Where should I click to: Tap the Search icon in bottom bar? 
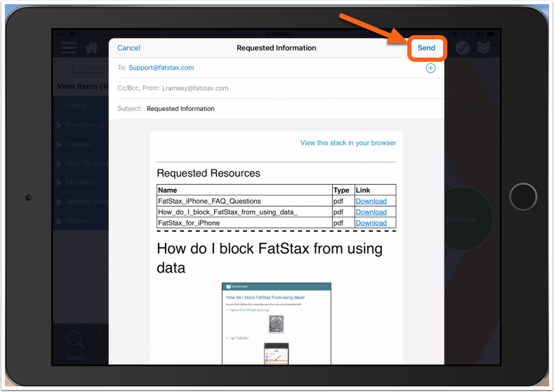click(76, 345)
